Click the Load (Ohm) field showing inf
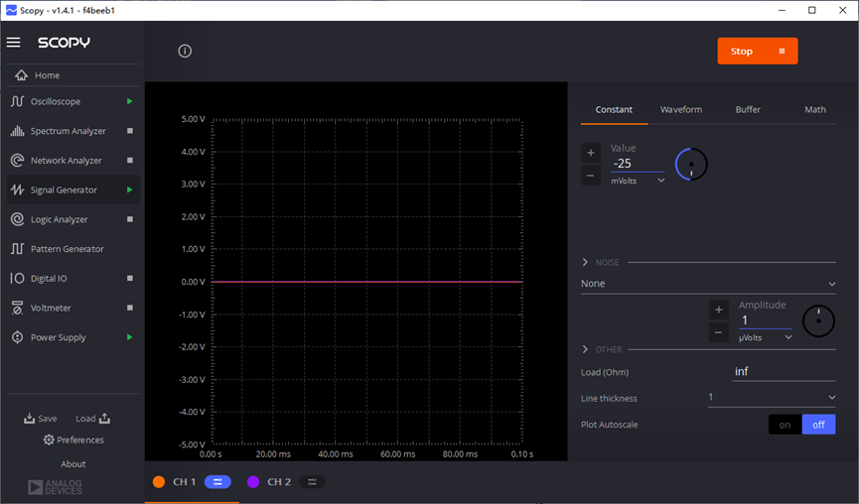This screenshot has width=859, height=504. coord(784,372)
